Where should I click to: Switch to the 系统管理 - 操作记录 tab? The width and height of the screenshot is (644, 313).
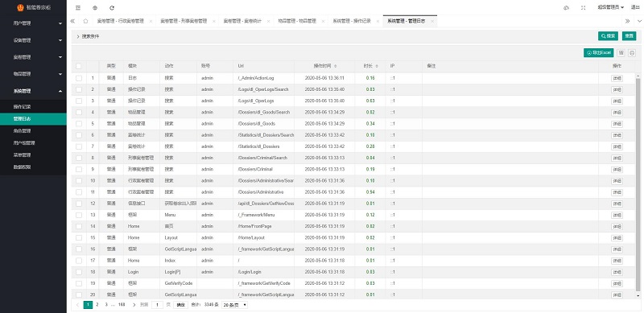click(352, 21)
